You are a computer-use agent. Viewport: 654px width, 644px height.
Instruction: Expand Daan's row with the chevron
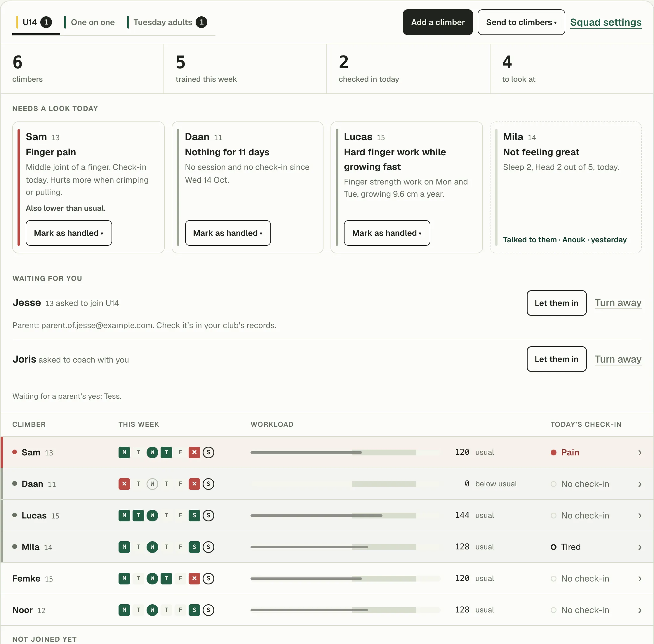pyautogui.click(x=639, y=484)
